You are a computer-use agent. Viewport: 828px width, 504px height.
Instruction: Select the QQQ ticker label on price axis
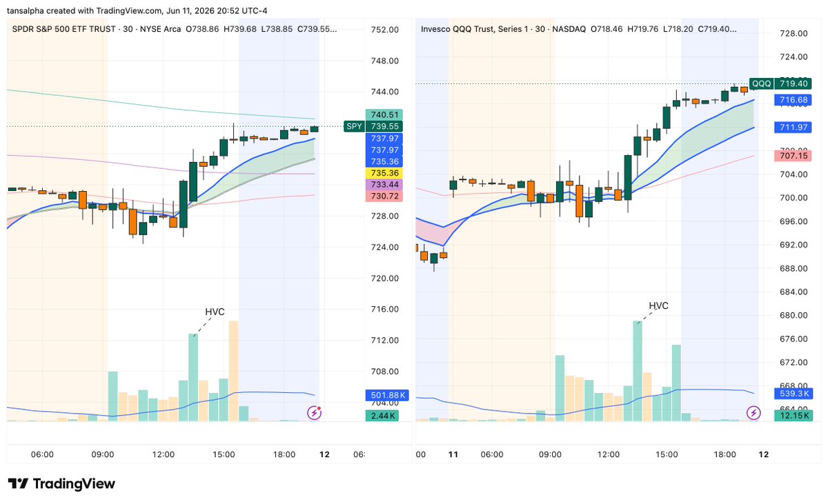(762, 83)
